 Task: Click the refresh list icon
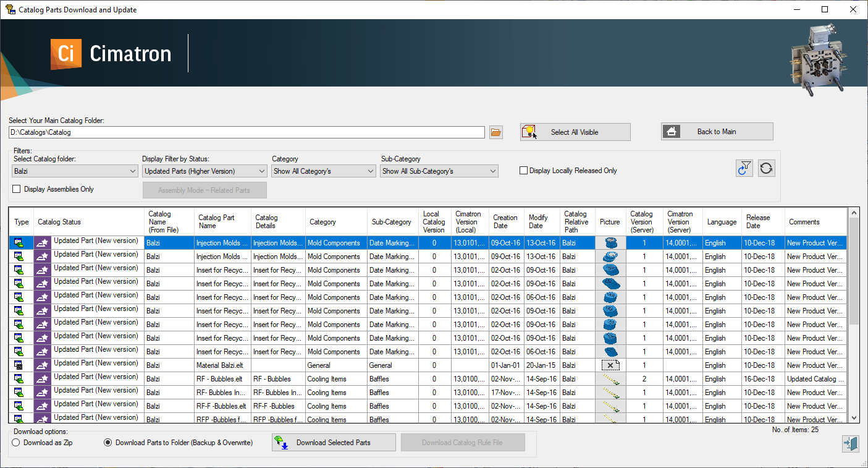[x=767, y=168]
